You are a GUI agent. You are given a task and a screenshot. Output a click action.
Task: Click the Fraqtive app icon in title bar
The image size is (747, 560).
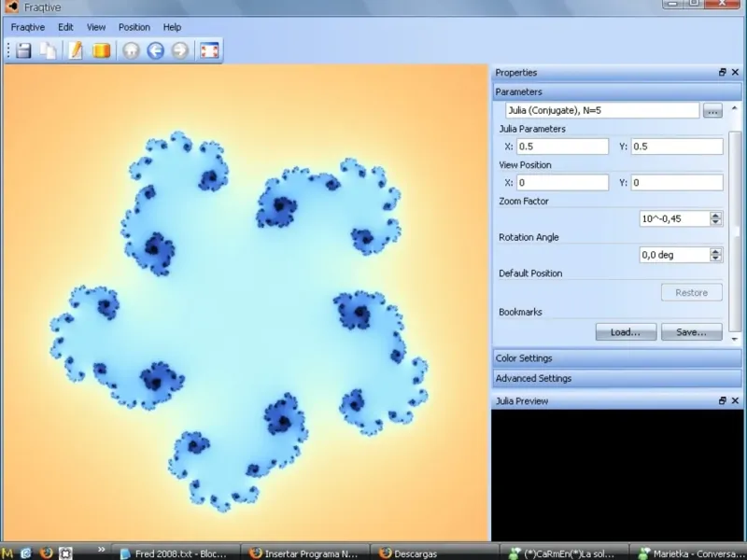click(x=12, y=7)
